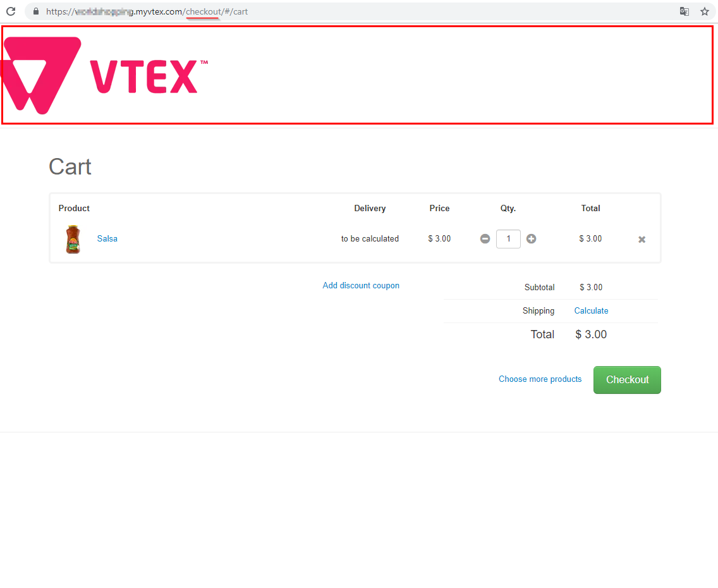The image size is (718, 588).
Task: Open the Salsa jar product thumbnail
Action: coord(73,239)
